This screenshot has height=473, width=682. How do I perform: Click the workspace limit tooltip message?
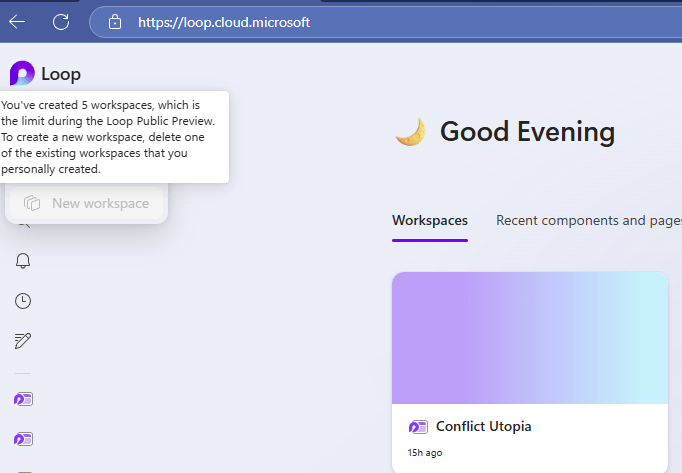[114, 137]
